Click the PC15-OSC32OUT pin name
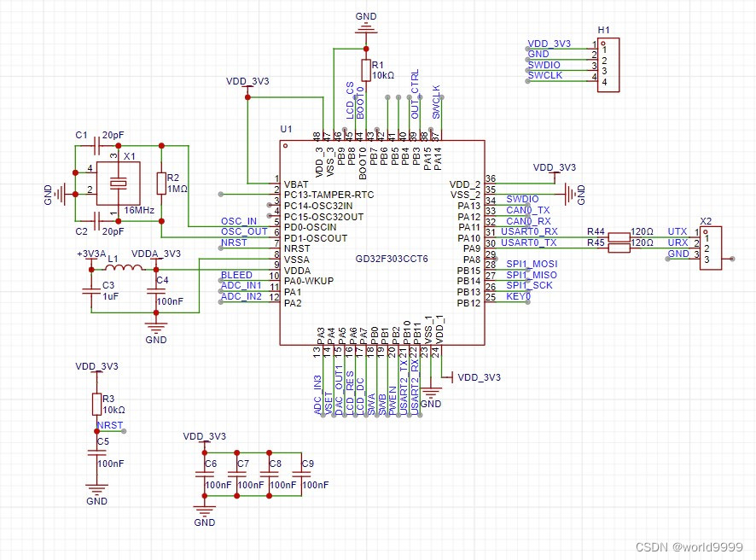756x560 pixels. (x=323, y=217)
